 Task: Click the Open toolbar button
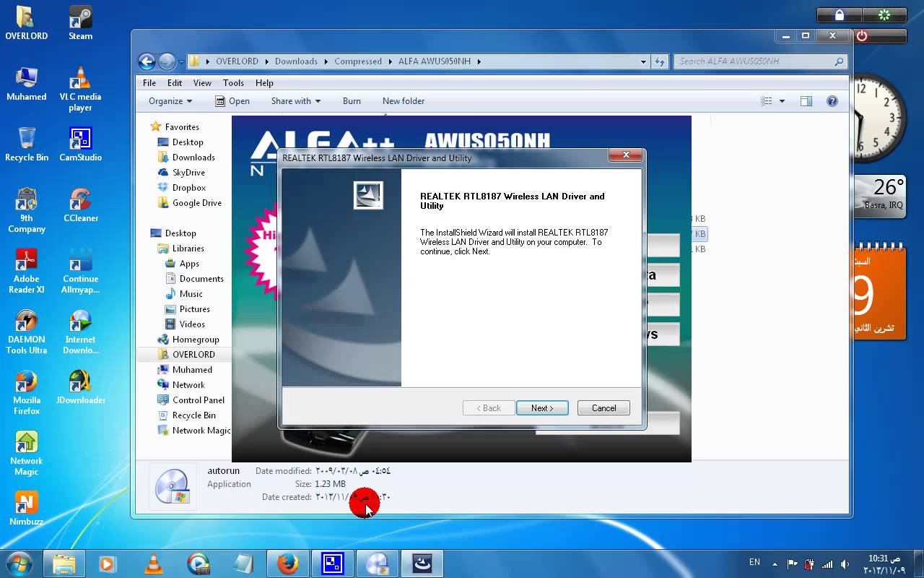click(x=232, y=101)
